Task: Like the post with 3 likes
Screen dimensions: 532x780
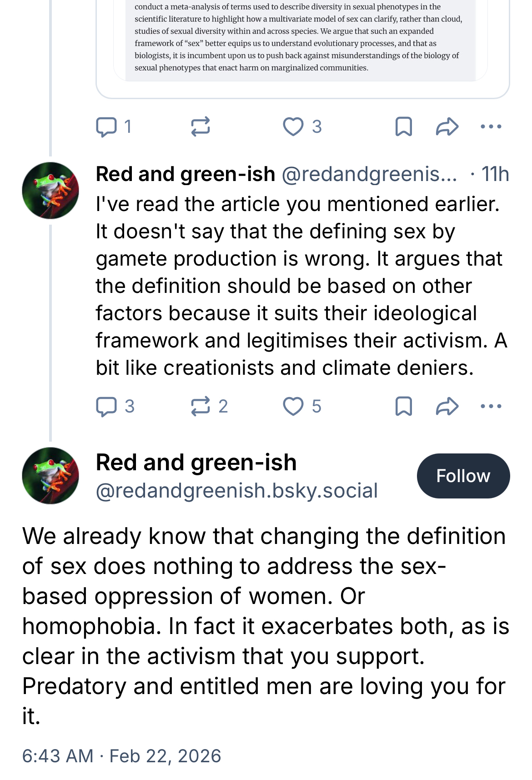Action: (293, 127)
